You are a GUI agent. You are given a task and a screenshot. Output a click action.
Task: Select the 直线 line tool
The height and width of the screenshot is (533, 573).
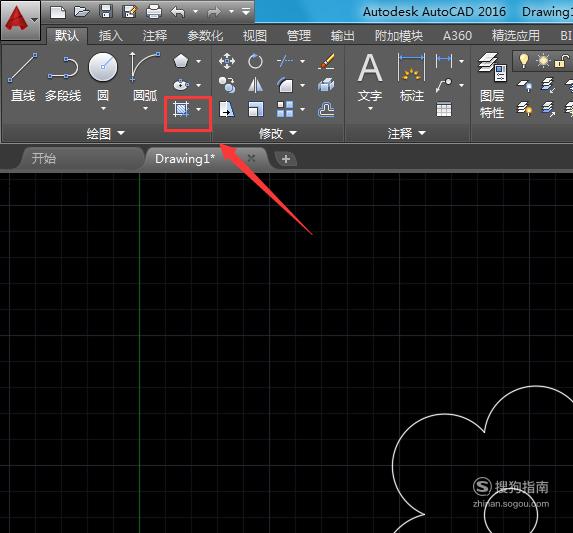23,78
